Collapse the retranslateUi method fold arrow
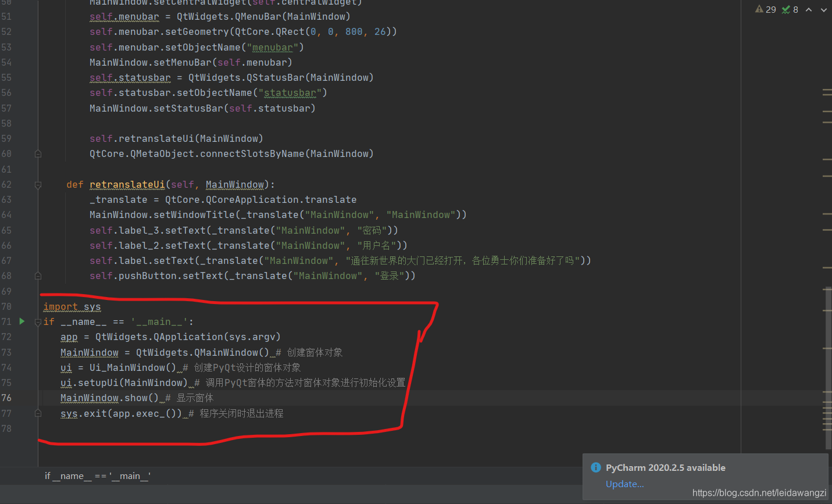Image resolution: width=832 pixels, height=504 pixels. coord(38,184)
